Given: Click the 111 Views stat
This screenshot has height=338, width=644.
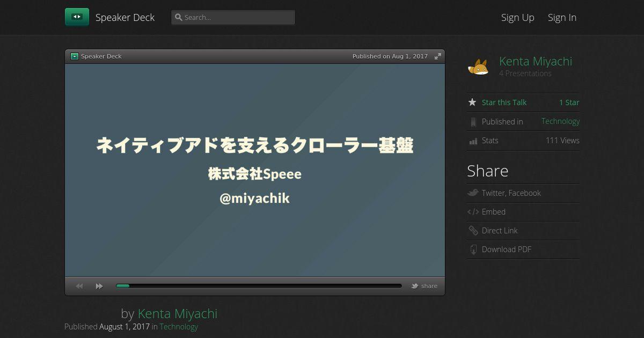Looking at the screenshot, I should pyautogui.click(x=562, y=141).
